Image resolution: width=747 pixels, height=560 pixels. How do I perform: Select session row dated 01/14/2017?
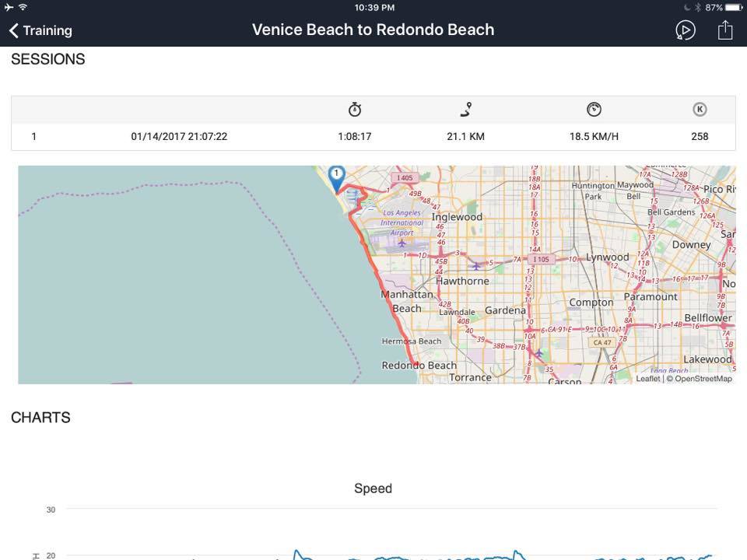(373, 137)
